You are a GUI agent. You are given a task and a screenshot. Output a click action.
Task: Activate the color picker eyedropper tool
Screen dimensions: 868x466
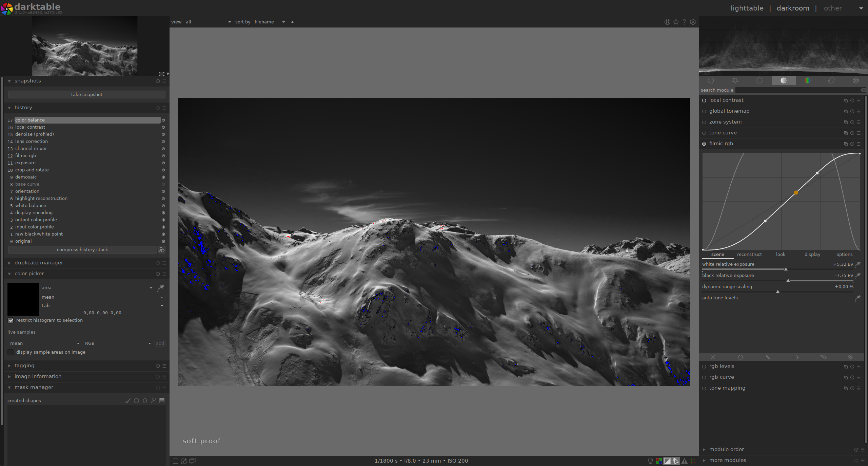[x=161, y=288]
